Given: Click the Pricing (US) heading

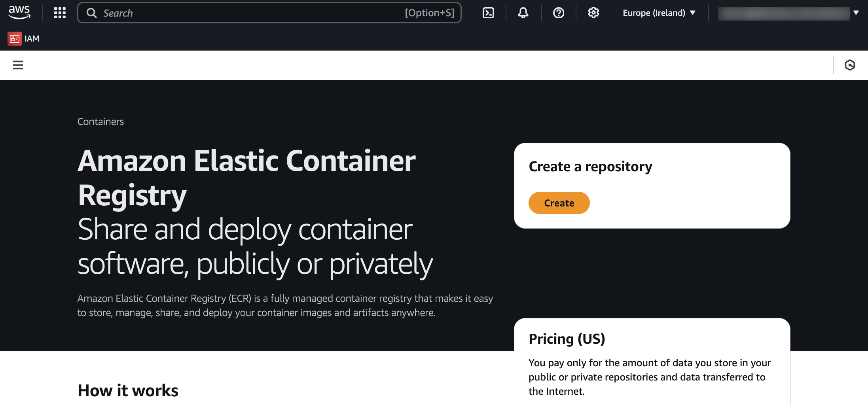Looking at the screenshot, I should pos(567,339).
